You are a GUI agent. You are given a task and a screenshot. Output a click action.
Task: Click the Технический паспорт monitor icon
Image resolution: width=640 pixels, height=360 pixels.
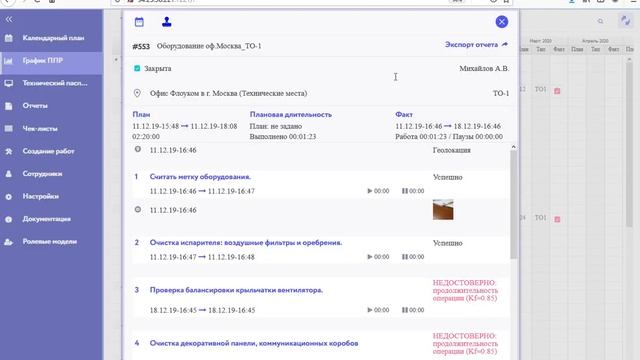[9, 83]
